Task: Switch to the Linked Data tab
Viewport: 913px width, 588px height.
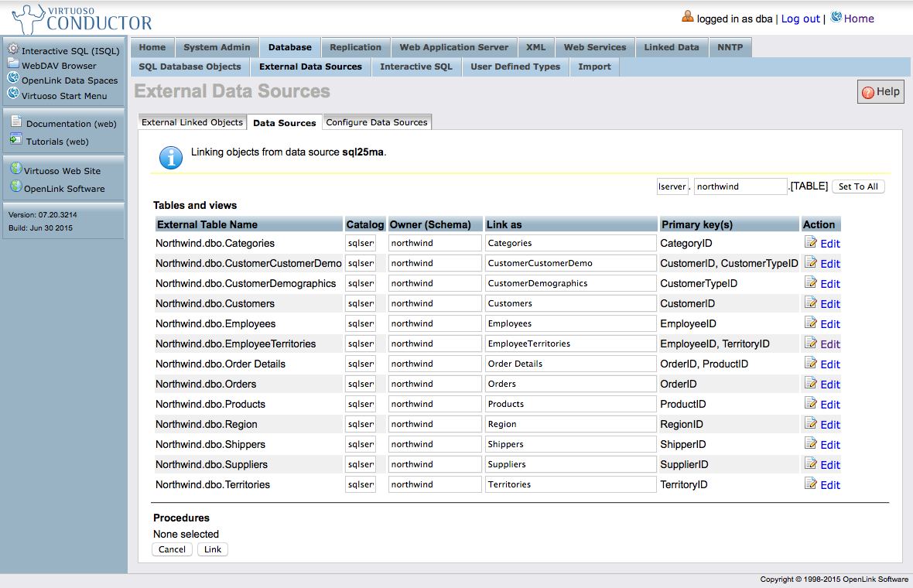Action: point(671,47)
